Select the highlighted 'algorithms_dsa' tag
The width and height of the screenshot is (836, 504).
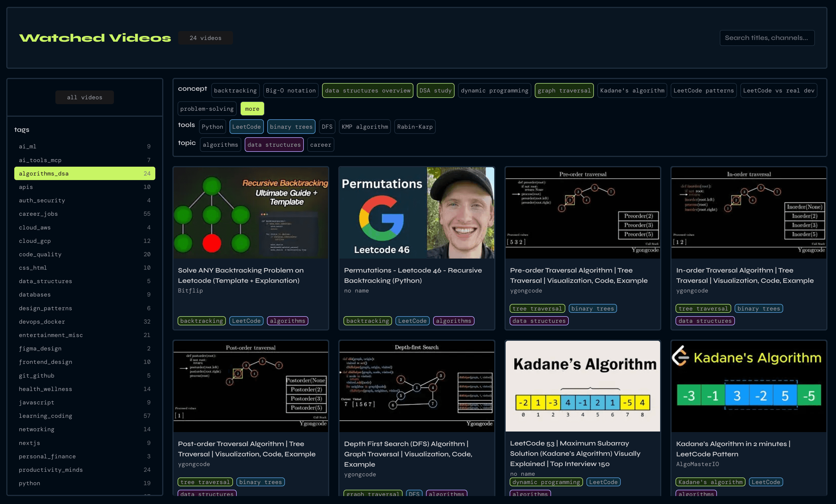click(x=85, y=173)
